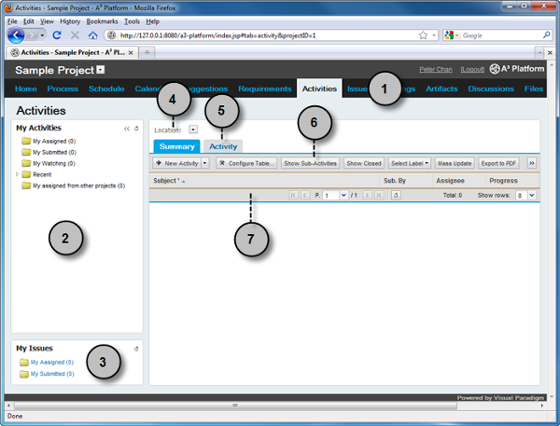The height and width of the screenshot is (426, 560).
Task: Collapse My Activities panel with double arrow
Action: 126,129
